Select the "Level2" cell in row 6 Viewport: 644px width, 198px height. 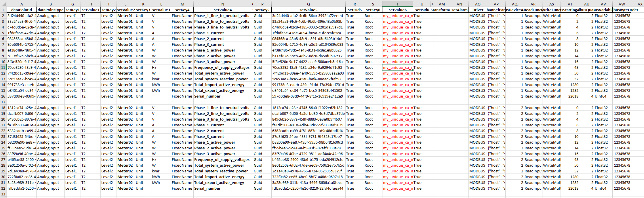pos(108,39)
